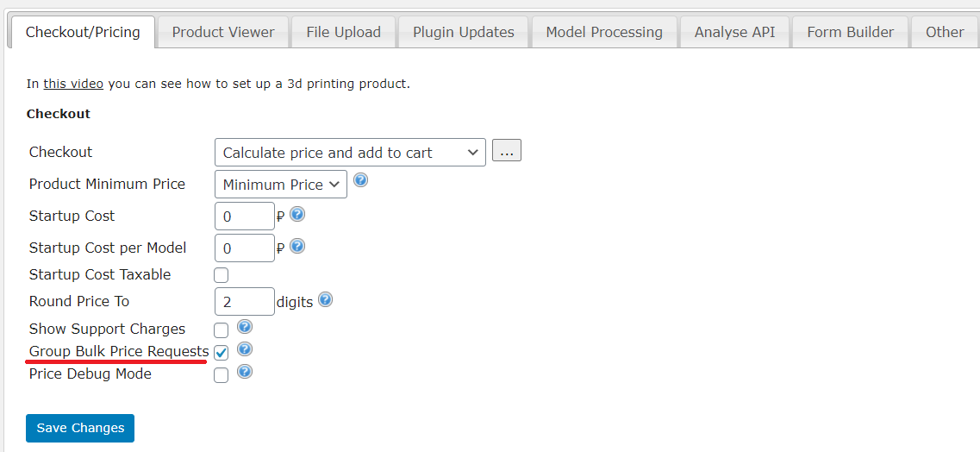Go to the Form Builder tab

(x=850, y=32)
